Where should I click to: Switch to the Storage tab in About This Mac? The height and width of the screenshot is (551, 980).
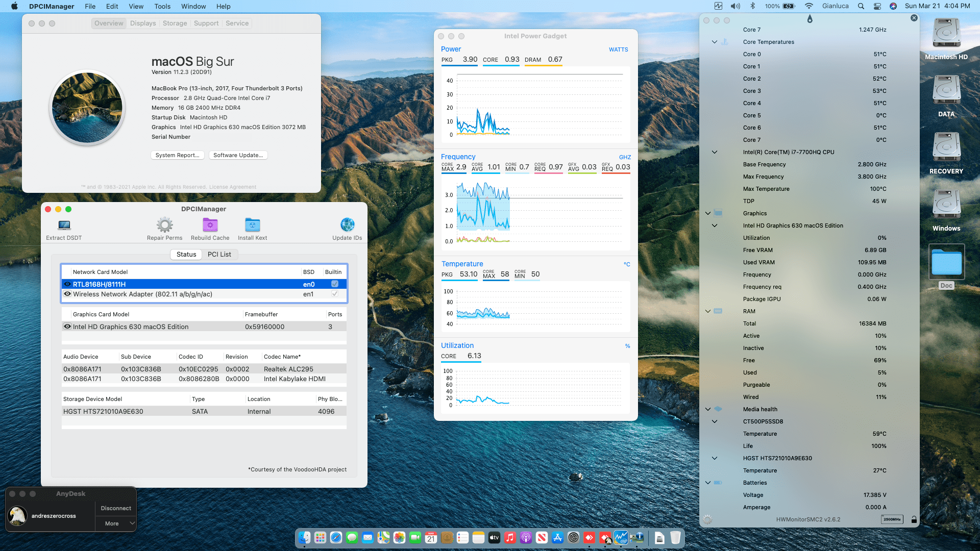[175, 23]
